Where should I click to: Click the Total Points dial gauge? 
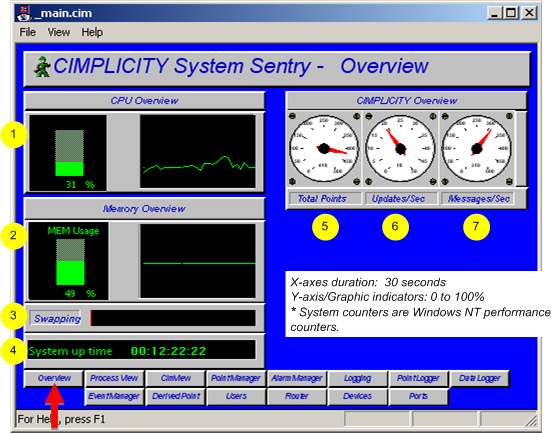324,148
